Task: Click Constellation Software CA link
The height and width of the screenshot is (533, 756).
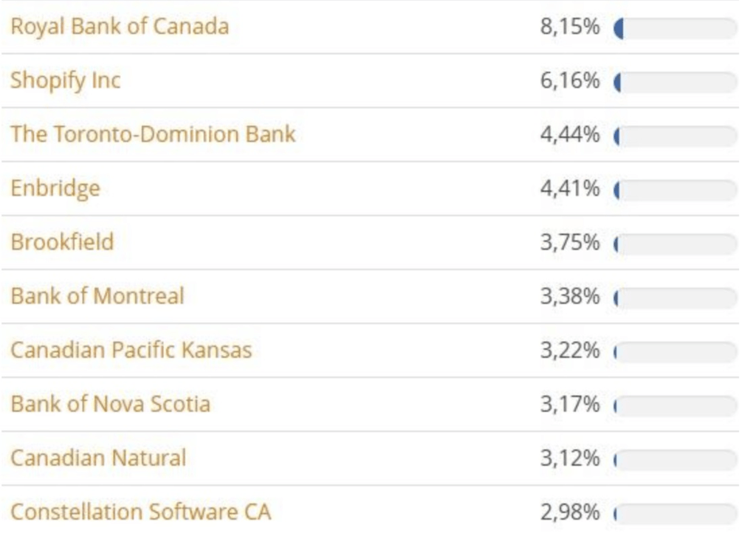Action: click(x=141, y=512)
